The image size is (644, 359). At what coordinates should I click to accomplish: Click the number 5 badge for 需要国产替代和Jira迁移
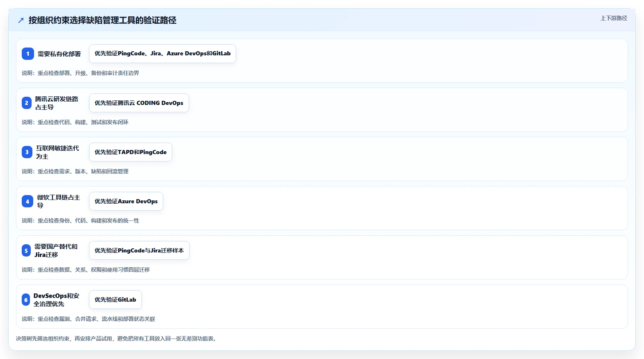pyautogui.click(x=26, y=250)
